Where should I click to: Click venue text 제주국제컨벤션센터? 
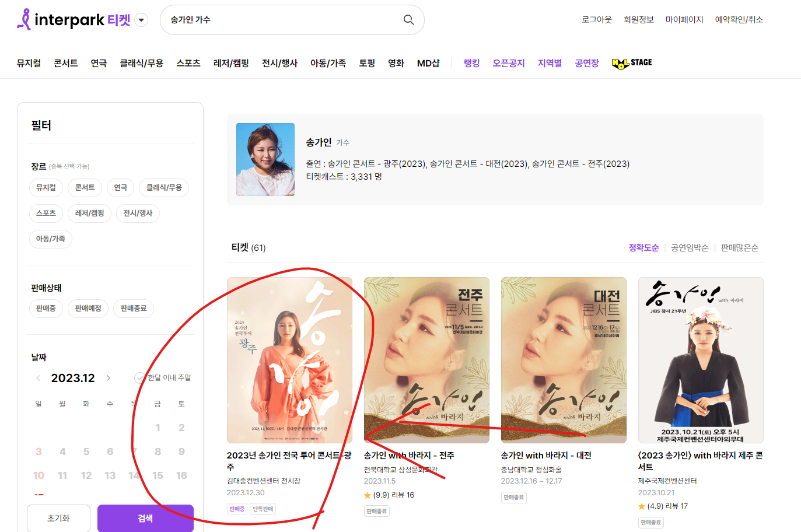click(x=667, y=481)
